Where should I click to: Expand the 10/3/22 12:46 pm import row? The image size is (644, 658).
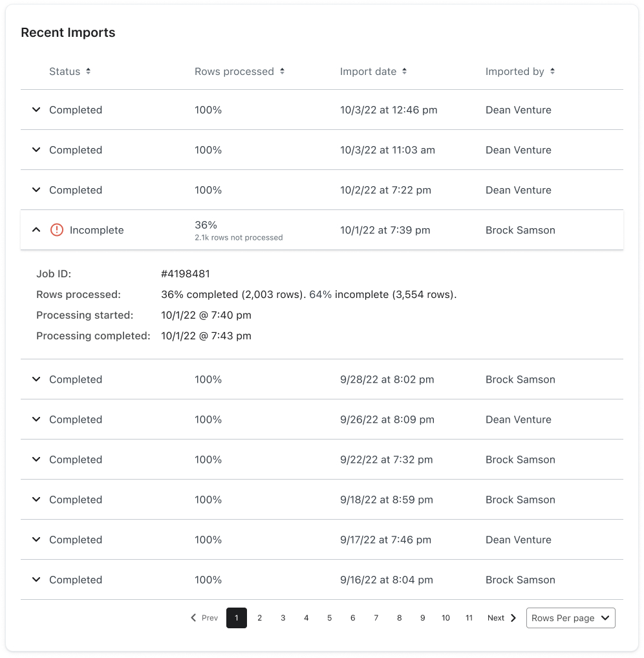(x=36, y=110)
